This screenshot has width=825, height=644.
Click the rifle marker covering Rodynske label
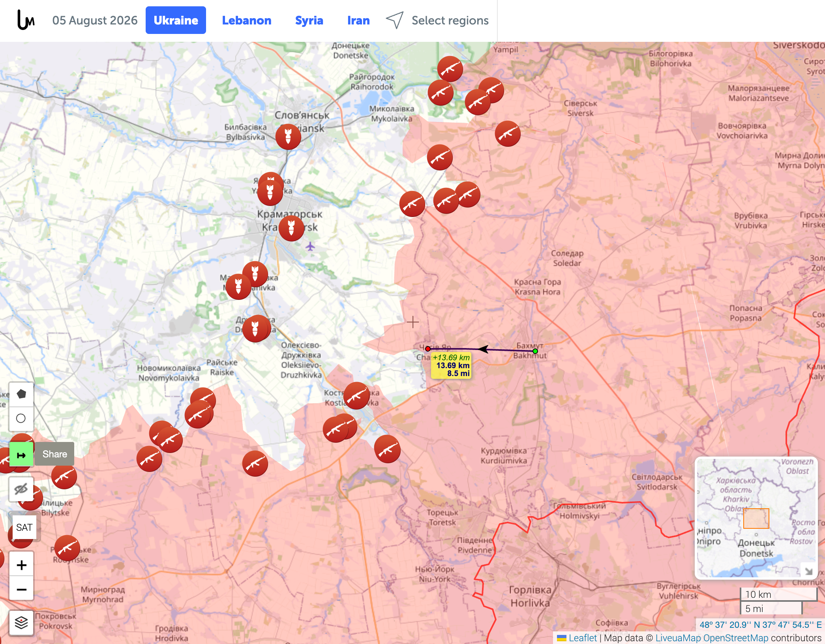[67, 548]
